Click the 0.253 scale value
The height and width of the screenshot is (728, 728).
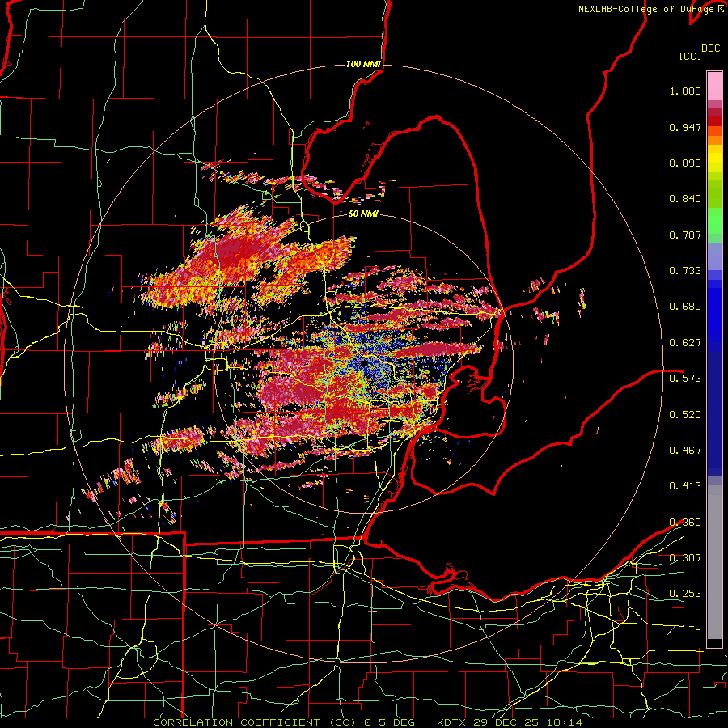click(685, 594)
